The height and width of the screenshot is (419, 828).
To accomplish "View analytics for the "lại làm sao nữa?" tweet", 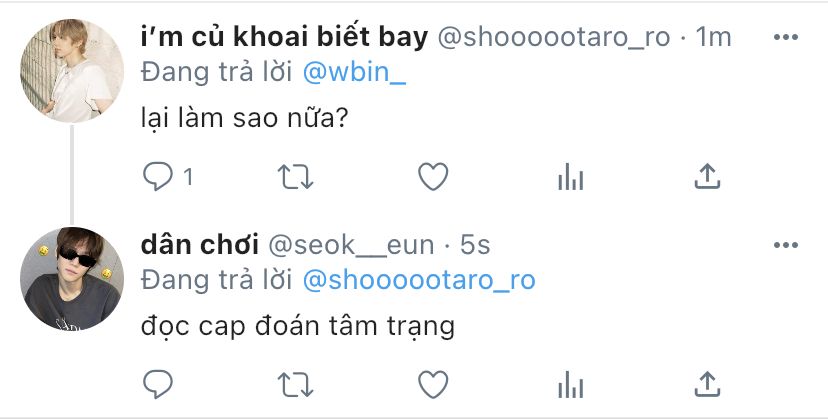I will point(571,176).
